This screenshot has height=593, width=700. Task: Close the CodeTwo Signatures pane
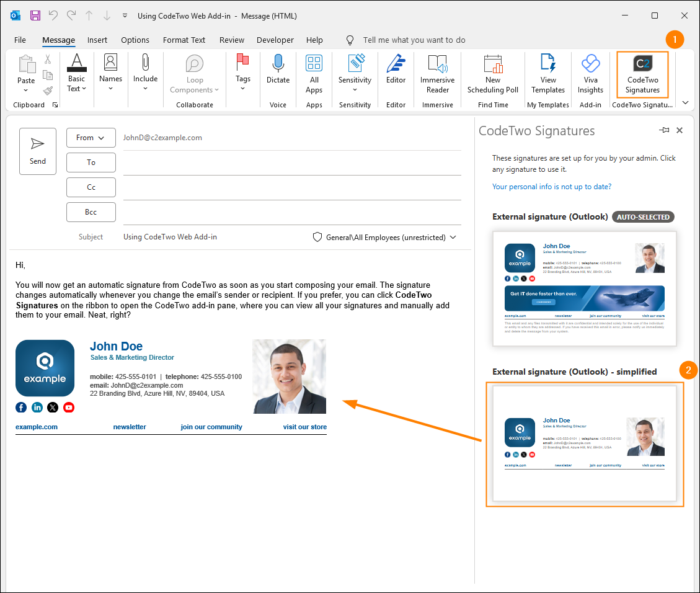680,130
